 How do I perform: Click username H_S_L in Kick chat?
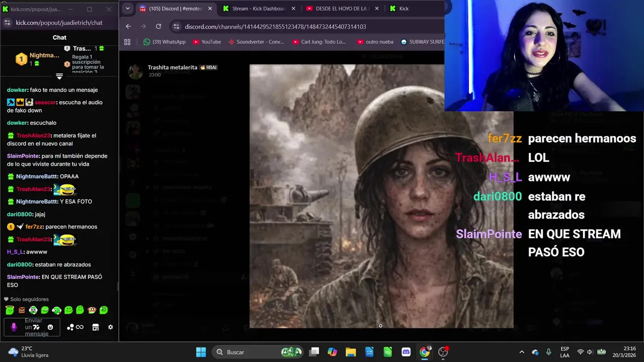tap(15, 252)
